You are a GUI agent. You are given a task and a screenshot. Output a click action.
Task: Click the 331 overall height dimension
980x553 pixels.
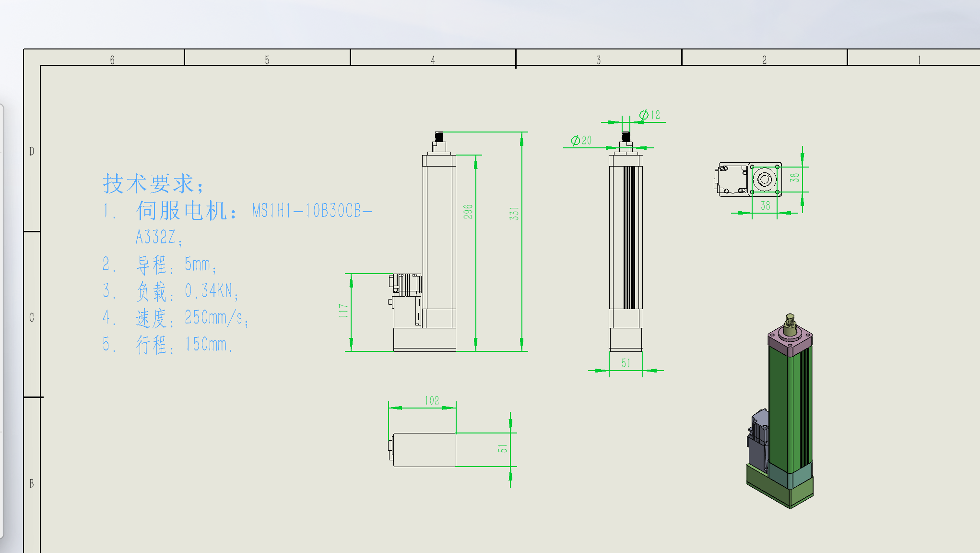click(514, 214)
